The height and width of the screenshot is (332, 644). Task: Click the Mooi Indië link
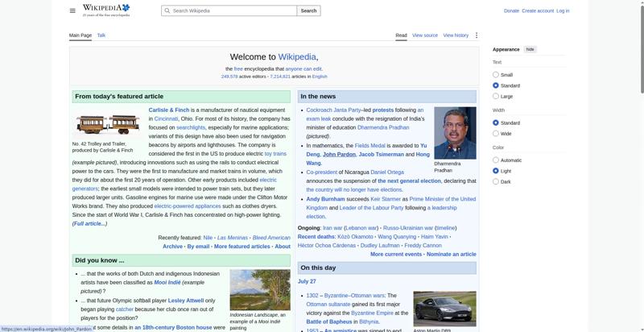(167, 283)
